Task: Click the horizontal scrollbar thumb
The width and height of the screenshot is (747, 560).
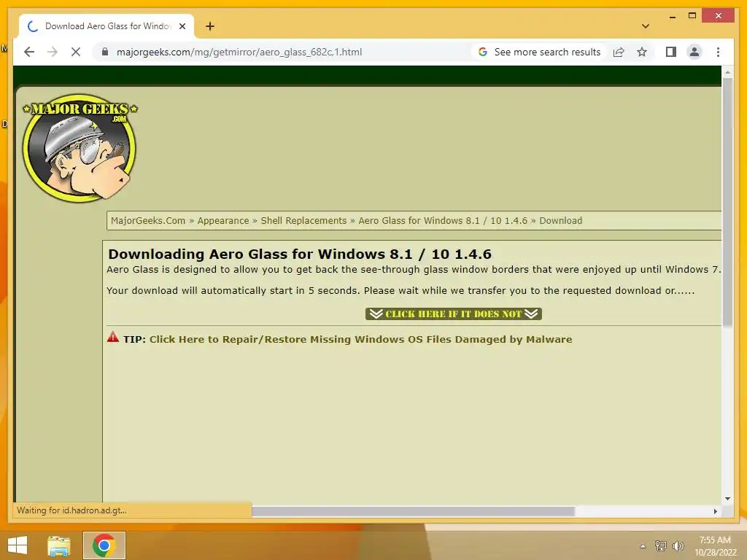Action: coord(413,511)
